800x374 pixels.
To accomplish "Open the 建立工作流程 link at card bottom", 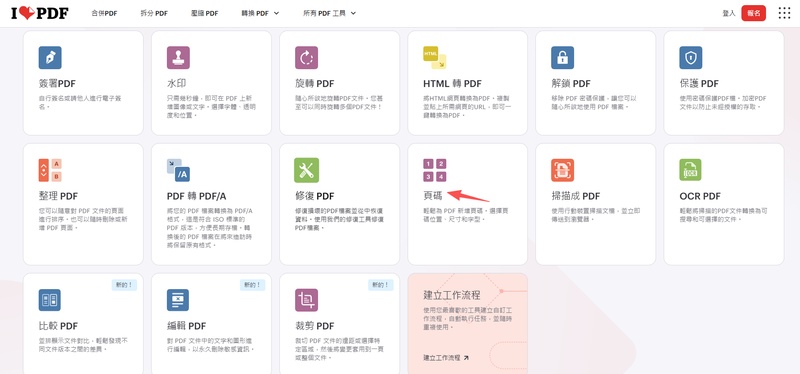I will tap(446, 358).
